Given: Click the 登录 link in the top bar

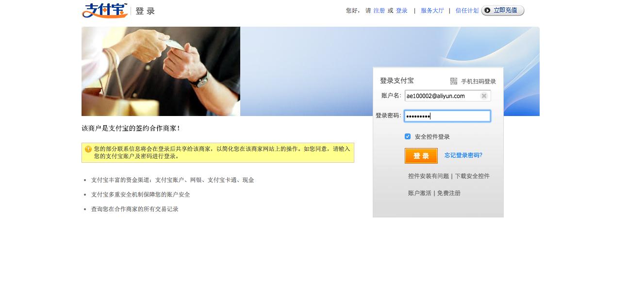Looking at the screenshot, I should [x=401, y=10].
